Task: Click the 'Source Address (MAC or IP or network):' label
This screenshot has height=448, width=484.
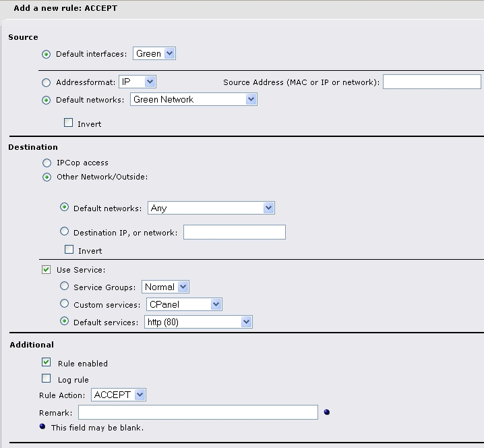Action: 301,82
